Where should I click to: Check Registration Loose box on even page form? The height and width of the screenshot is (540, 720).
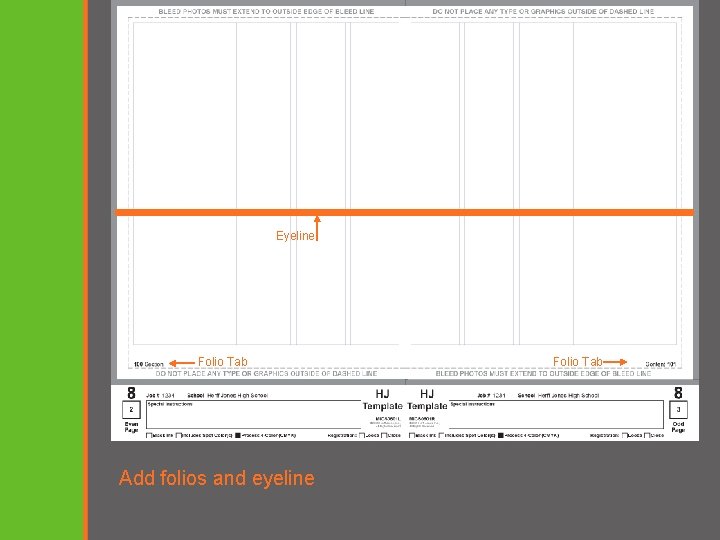362,435
